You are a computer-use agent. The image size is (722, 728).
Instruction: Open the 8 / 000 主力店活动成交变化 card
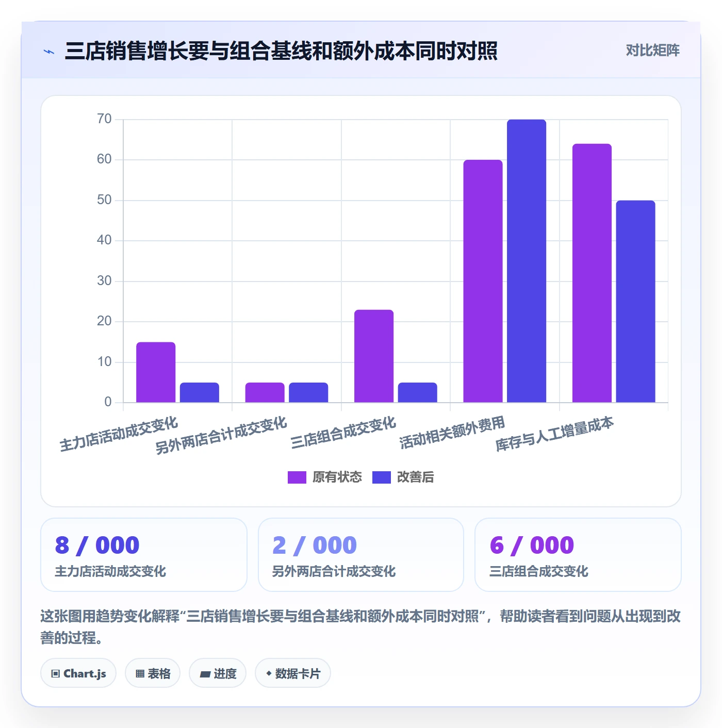point(144,555)
